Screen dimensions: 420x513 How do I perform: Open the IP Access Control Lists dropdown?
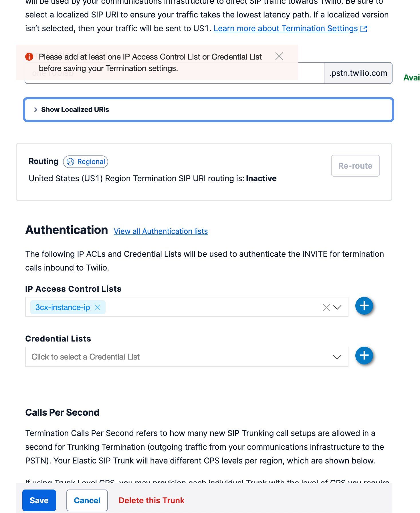point(338,307)
